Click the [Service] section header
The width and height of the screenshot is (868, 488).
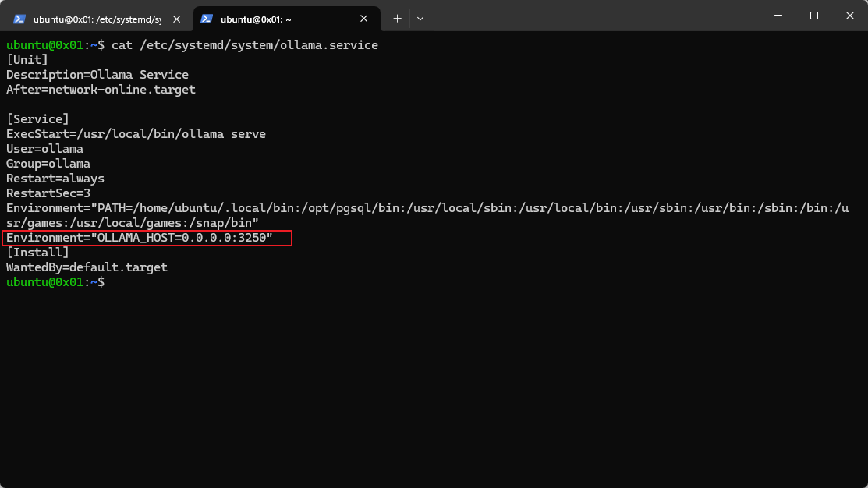pos(37,119)
